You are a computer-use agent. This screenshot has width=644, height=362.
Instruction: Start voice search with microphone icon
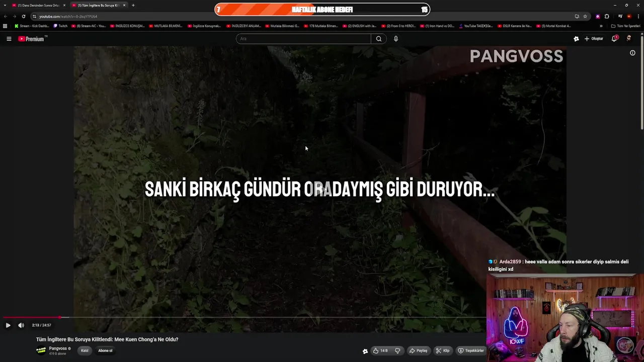coord(396,39)
